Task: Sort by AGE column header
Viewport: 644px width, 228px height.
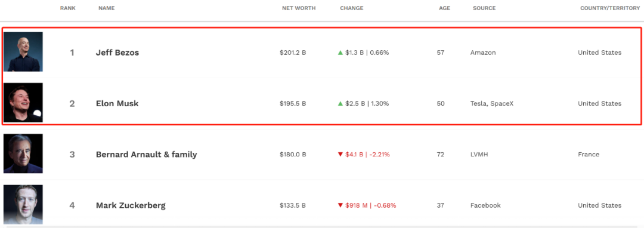Action: coord(444,8)
